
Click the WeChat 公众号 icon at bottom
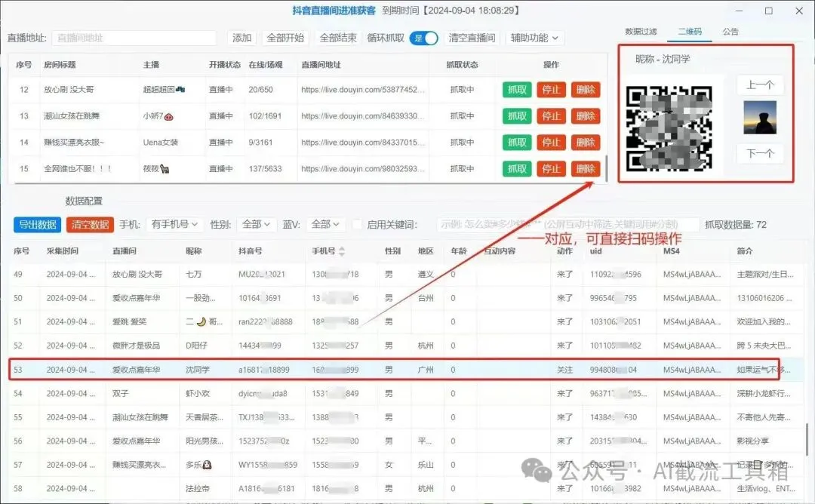click(537, 471)
